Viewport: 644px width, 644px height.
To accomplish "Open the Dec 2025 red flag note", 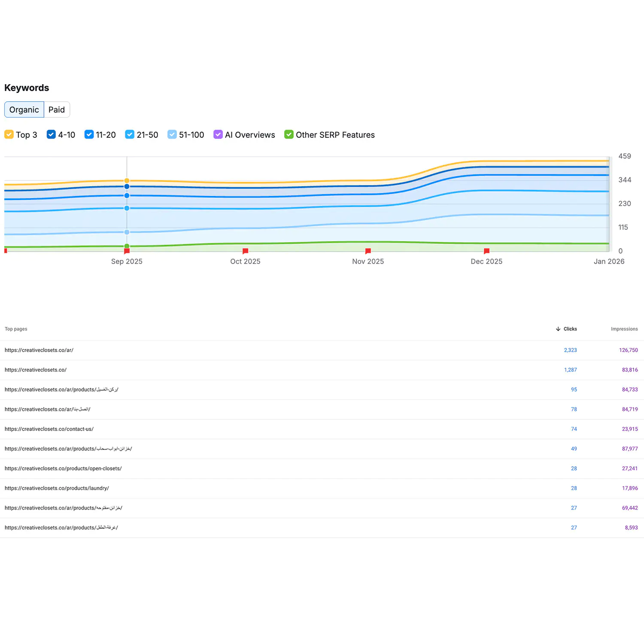I will (486, 251).
